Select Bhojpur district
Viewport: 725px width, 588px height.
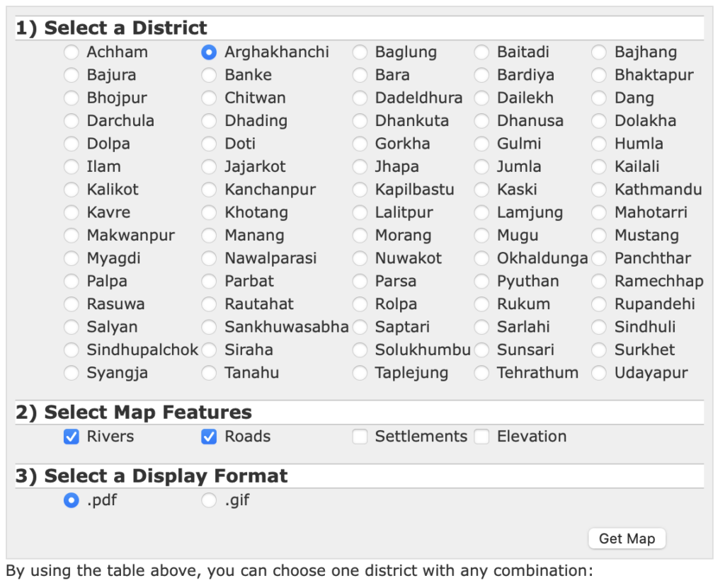72,98
